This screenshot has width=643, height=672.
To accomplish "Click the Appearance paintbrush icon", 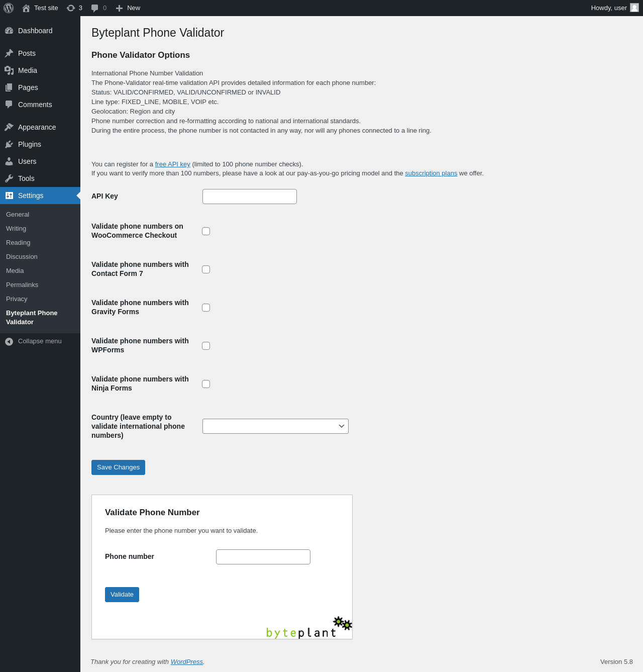I will coord(9,127).
